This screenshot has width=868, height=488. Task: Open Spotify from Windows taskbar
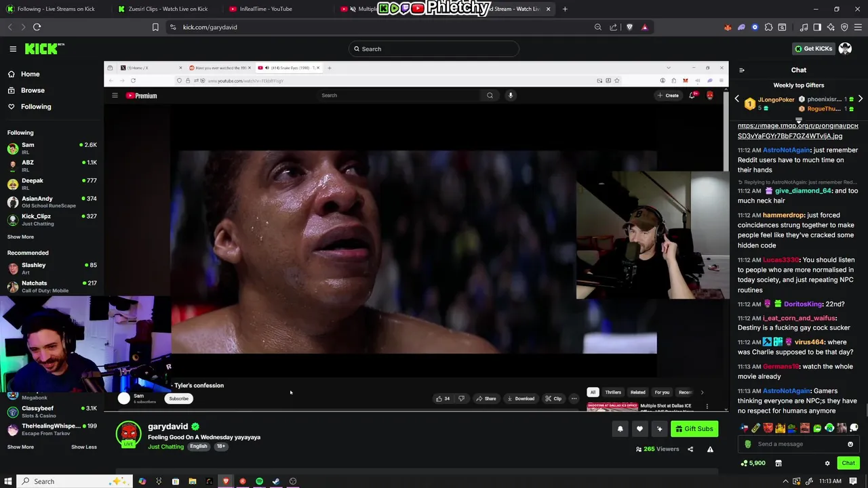[x=259, y=481]
